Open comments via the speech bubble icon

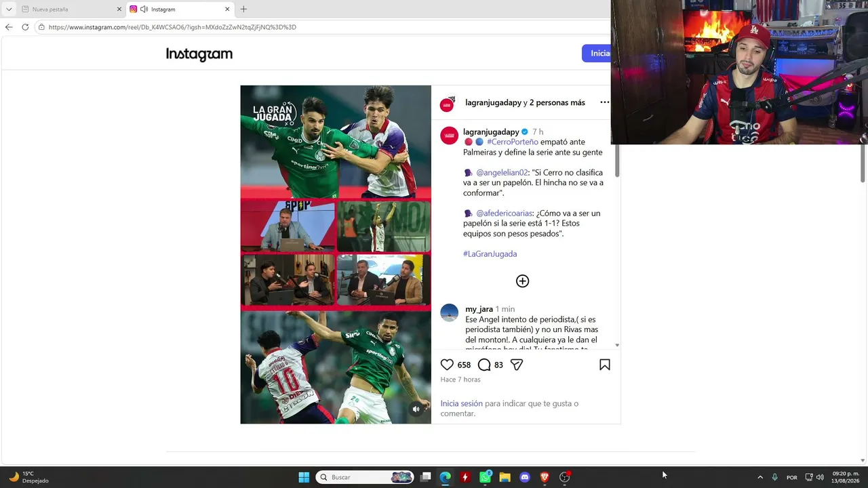[x=484, y=365]
